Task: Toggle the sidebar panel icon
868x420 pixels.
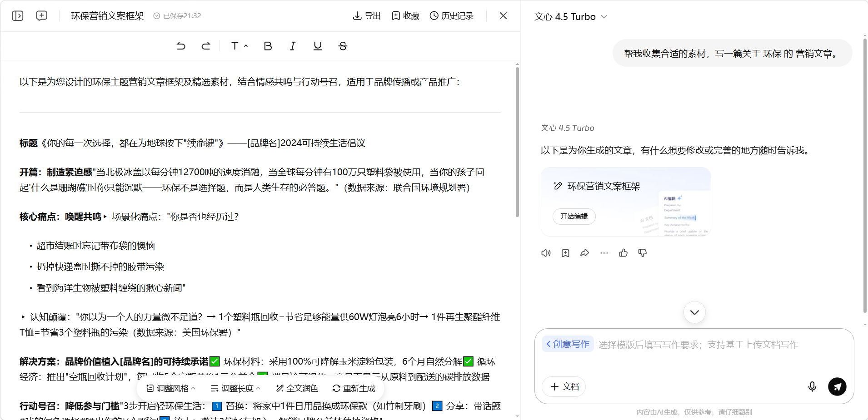Action: (x=18, y=16)
